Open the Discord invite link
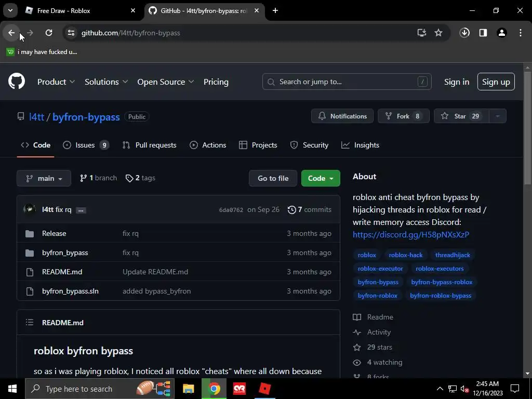 [411, 234]
